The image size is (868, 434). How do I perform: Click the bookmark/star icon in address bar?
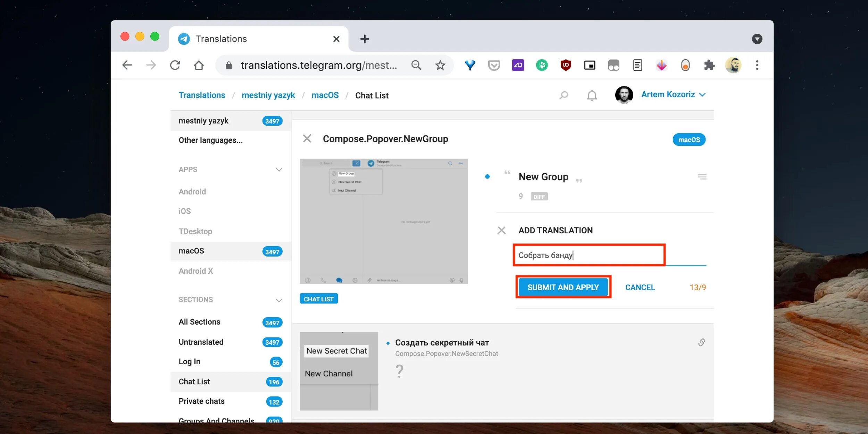click(440, 65)
